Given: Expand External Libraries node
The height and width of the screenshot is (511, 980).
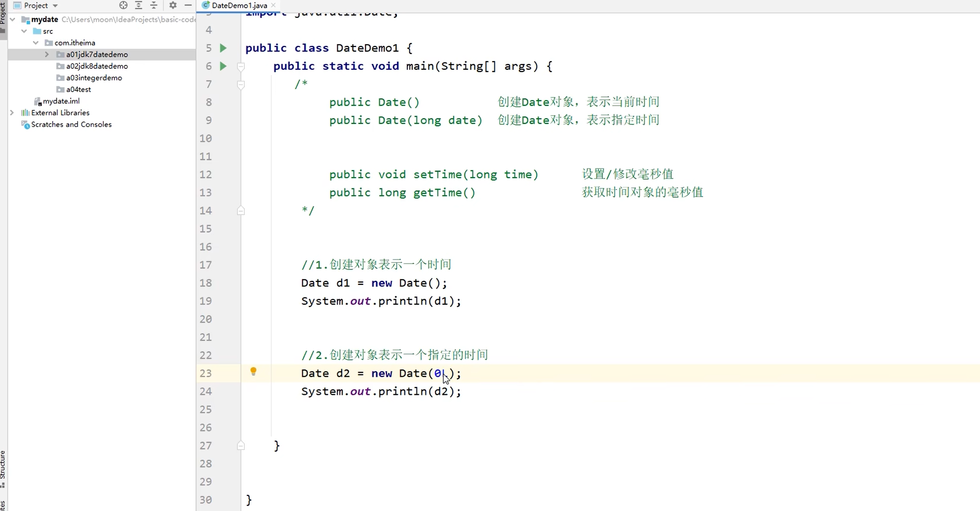Looking at the screenshot, I should (x=12, y=112).
